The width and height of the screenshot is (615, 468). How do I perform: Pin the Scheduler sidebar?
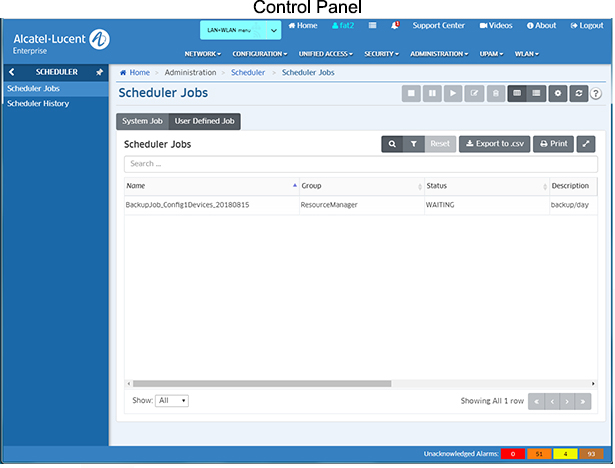click(x=99, y=72)
